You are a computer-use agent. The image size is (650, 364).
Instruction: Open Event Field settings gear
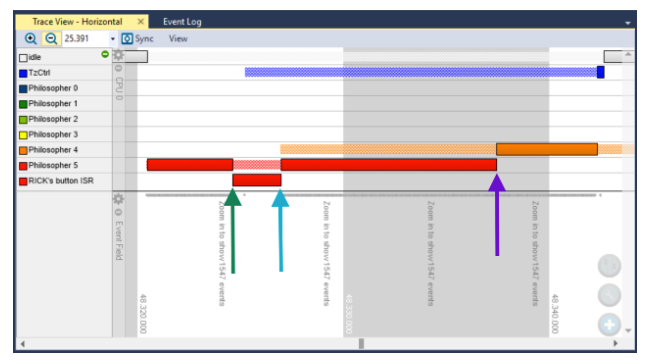point(119,199)
